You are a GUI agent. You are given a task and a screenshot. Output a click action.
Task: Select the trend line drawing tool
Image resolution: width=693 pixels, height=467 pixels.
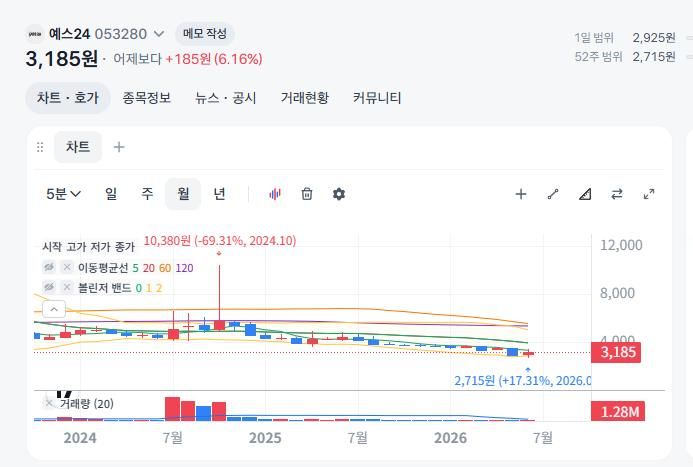pos(553,194)
